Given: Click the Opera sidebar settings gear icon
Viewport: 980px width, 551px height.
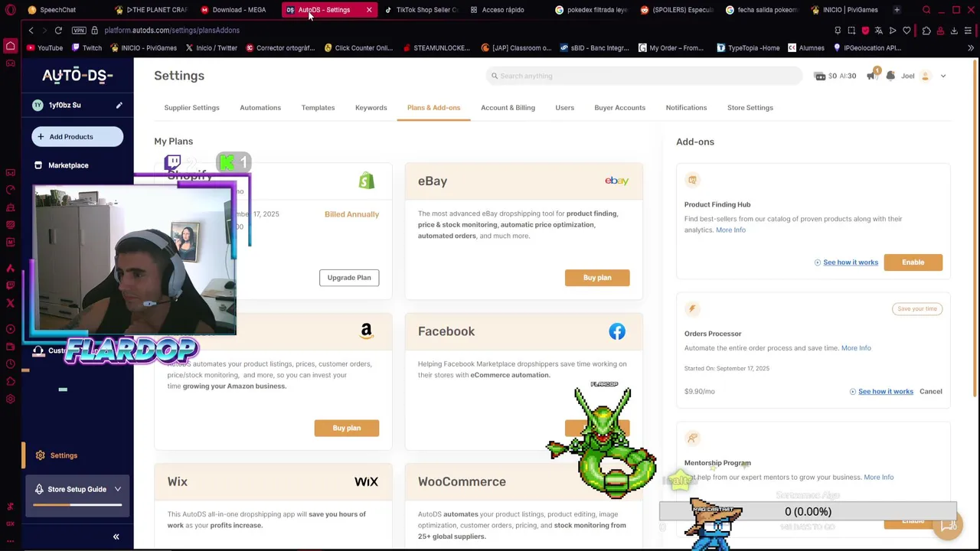Looking at the screenshot, I should [10, 399].
